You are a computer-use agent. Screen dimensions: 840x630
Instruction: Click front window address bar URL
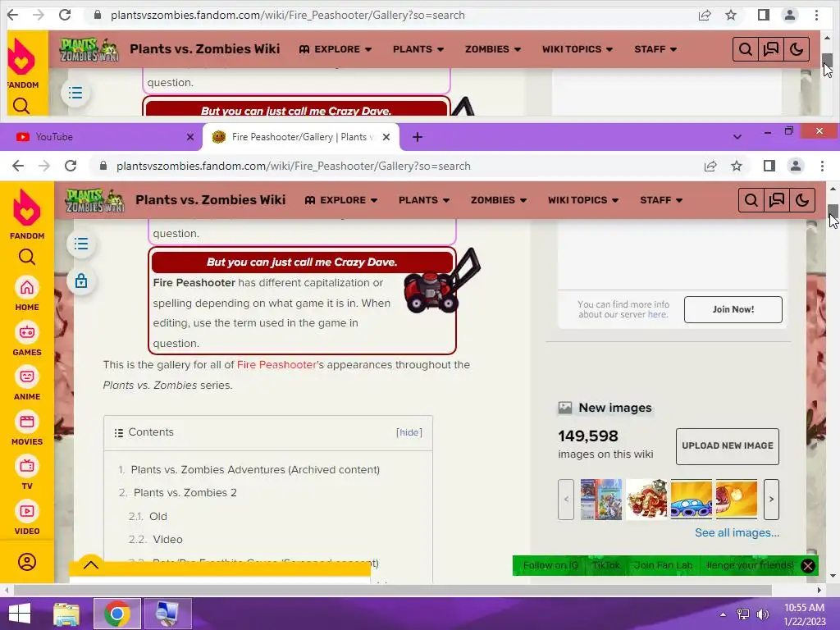(x=294, y=166)
